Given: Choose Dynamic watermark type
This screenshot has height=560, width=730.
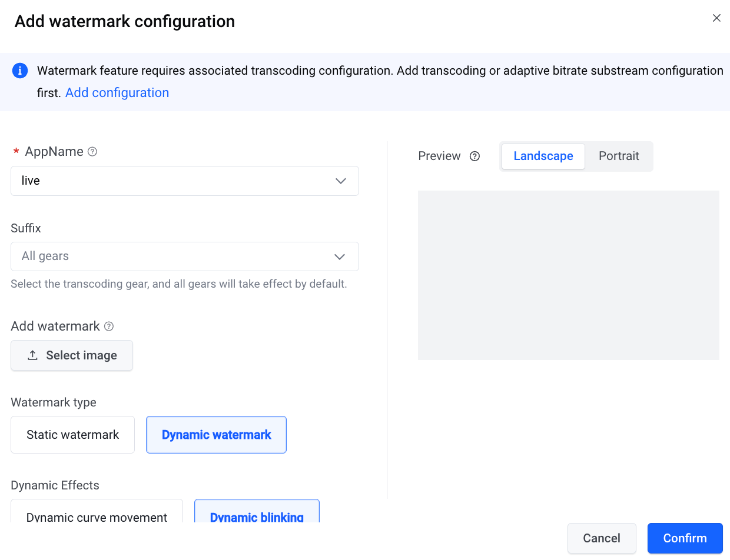Looking at the screenshot, I should pyautogui.click(x=216, y=435).
